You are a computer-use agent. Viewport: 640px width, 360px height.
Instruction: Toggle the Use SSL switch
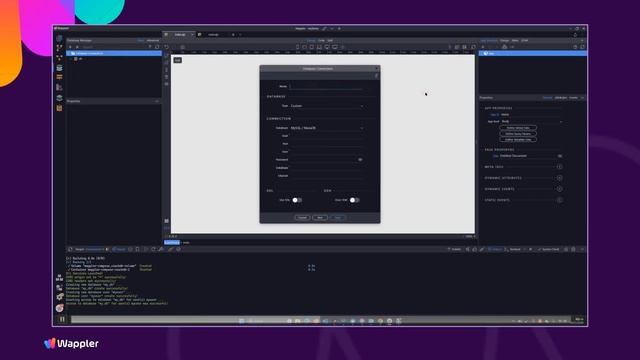point(297,200)
